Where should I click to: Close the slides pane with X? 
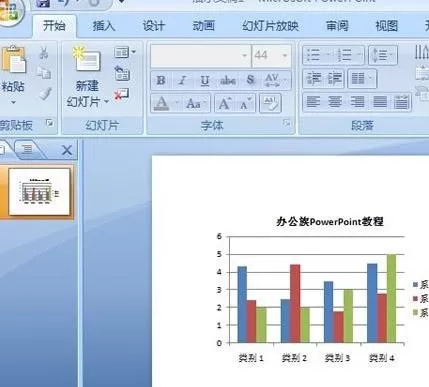pyautogui.click(x=67, y=150)
